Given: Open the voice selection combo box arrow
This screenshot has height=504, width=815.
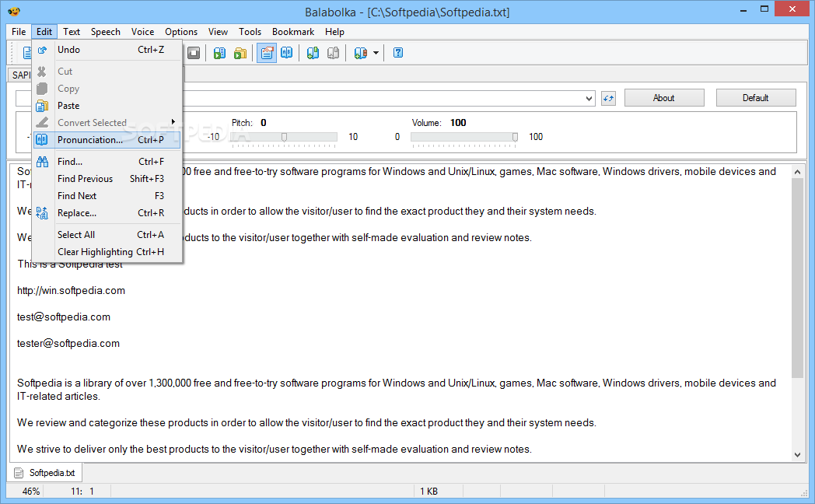Looking at the screenshot, I should pos(589,98).
